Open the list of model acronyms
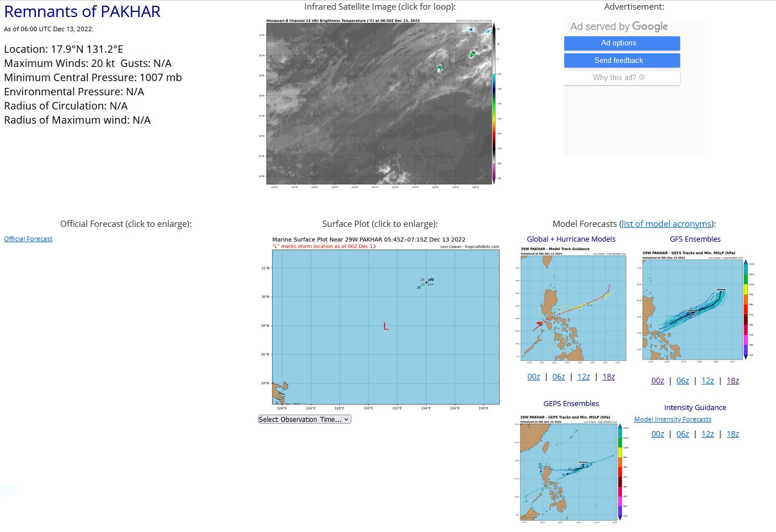 (x=666, y=224)
